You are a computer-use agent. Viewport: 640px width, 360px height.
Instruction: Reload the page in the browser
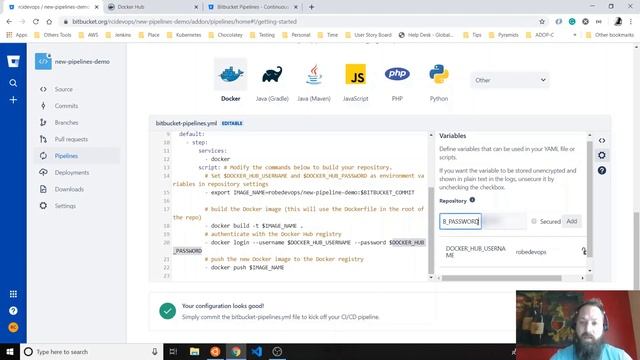[36, 22]
